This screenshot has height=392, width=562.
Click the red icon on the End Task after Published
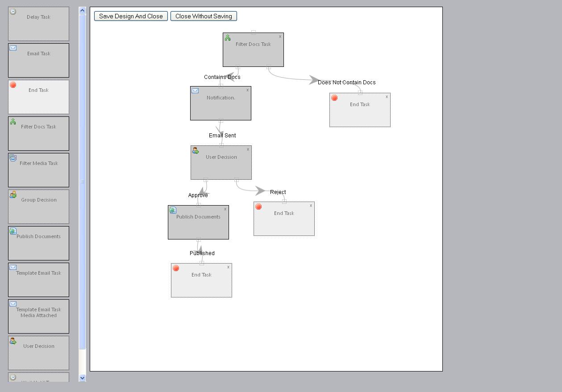(x=176, y=268)
